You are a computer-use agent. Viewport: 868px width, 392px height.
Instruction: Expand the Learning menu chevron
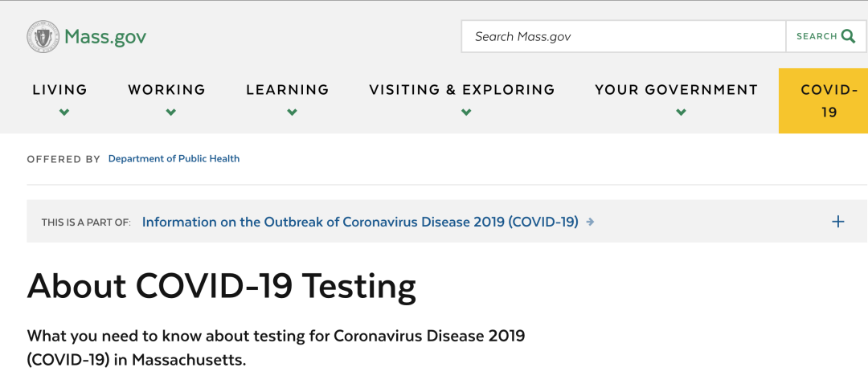(x=292, y=112)
